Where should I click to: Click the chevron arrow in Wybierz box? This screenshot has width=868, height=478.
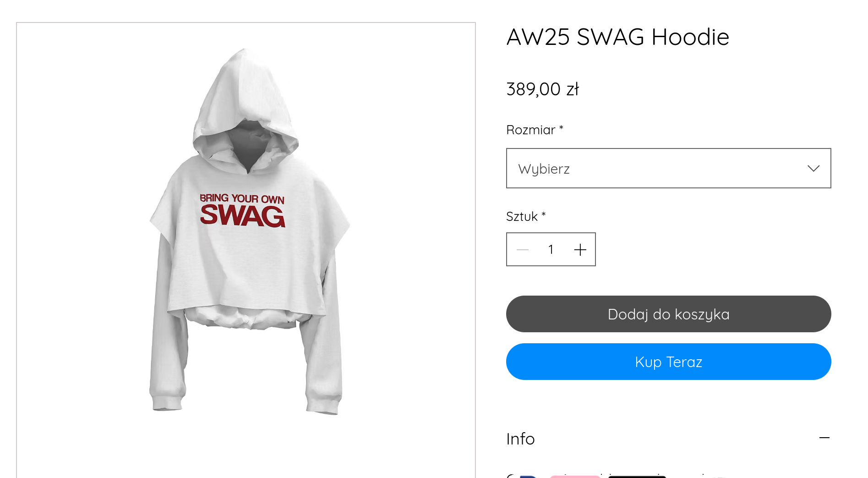813,168
